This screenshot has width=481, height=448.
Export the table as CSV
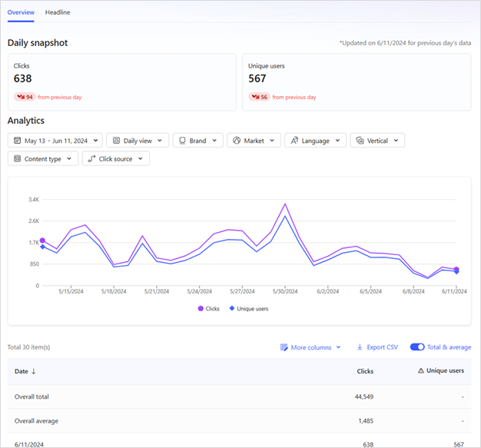coord(377,347)
